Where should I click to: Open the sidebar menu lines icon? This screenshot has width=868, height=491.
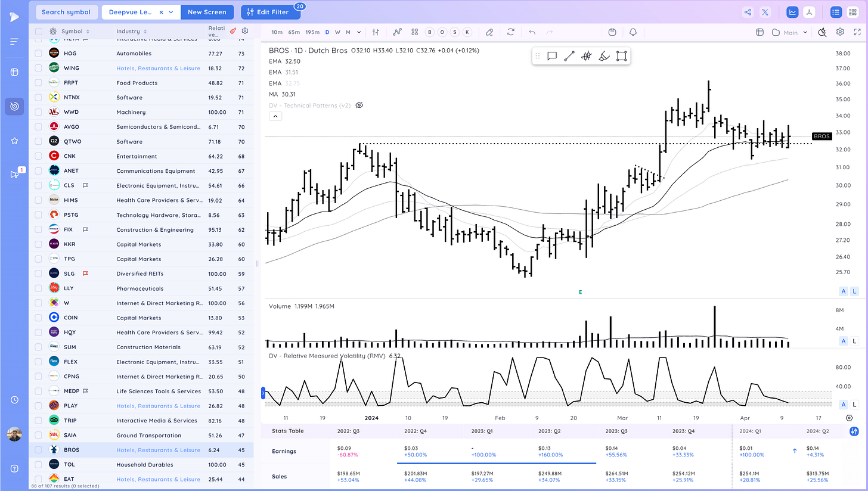coord(14,42)
